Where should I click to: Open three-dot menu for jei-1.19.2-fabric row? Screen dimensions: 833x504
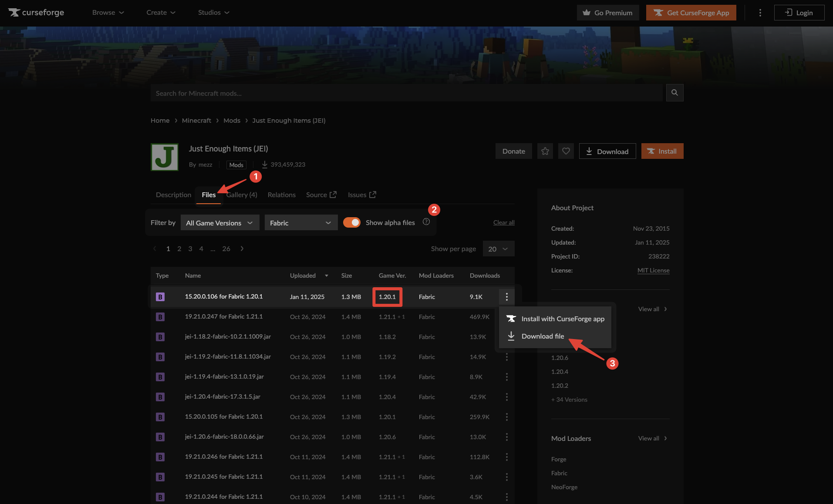(x=506, y=357)
